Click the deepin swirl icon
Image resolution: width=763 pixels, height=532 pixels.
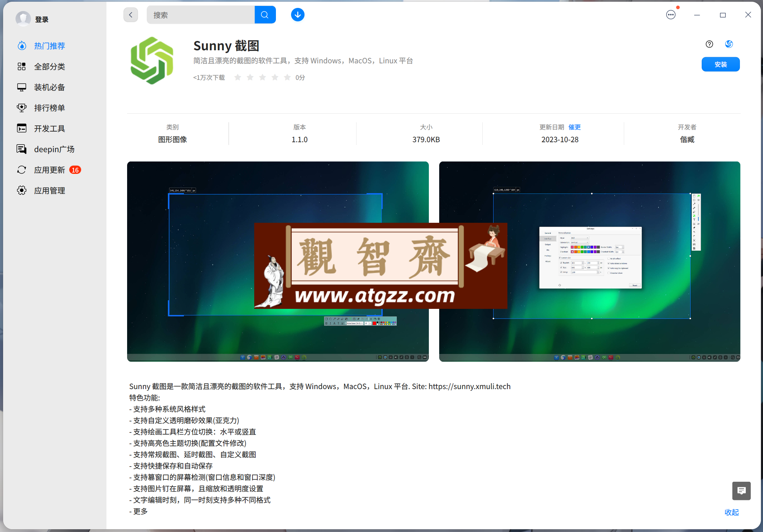(729, 44)
